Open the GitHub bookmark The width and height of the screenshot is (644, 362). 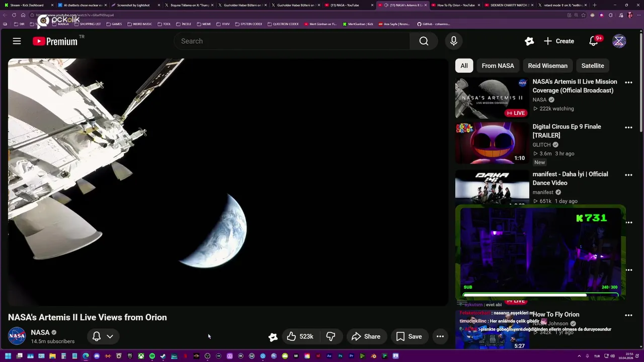pos(433,24)
